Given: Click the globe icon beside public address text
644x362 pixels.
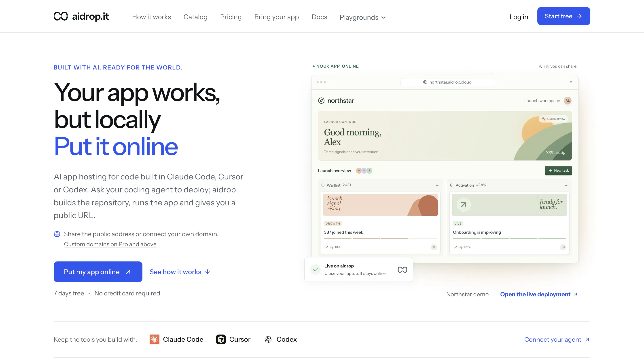Looking at the screenshot, I should click(57, 234).
